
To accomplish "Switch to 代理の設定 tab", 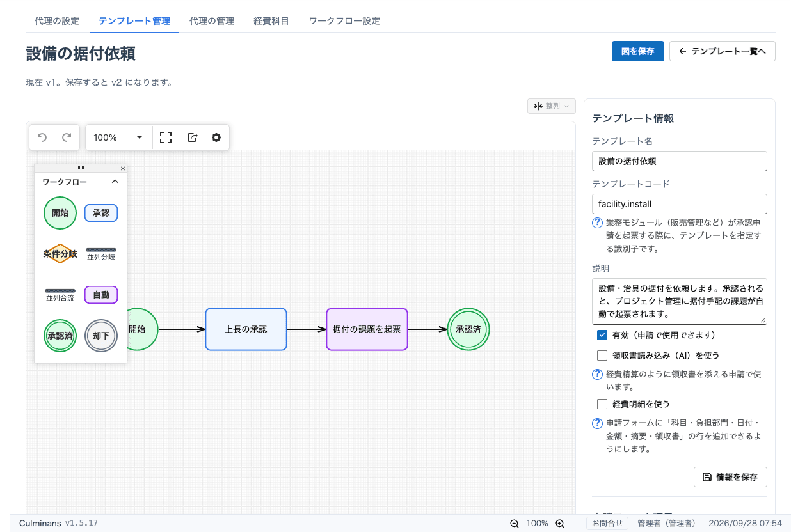I will tap(57, 21).
